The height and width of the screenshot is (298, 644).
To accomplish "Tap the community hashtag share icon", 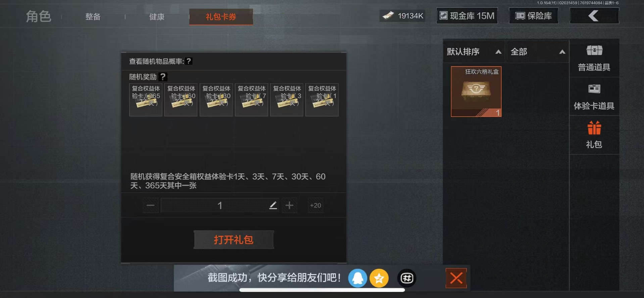I will [407, 278].
